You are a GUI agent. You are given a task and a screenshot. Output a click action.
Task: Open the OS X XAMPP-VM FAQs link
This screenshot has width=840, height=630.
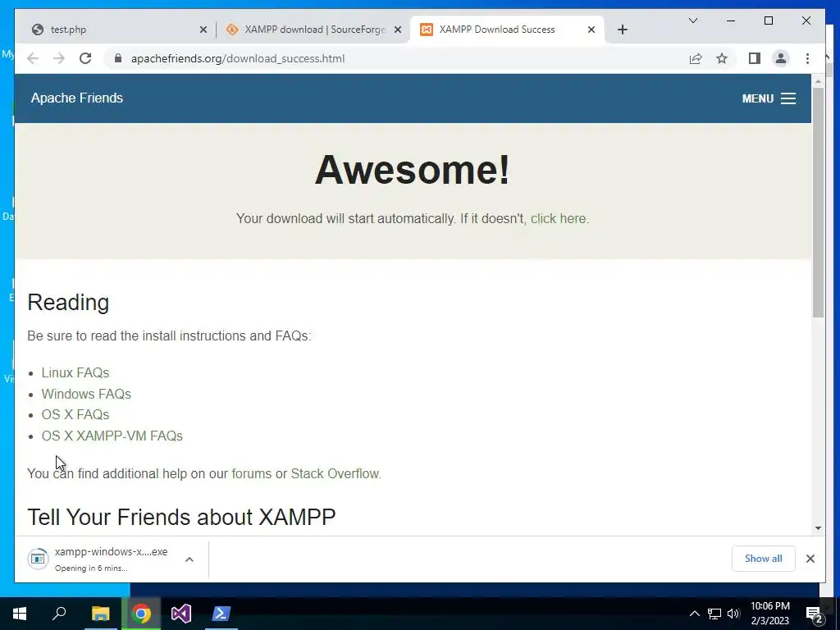click(x=112, y=436)
